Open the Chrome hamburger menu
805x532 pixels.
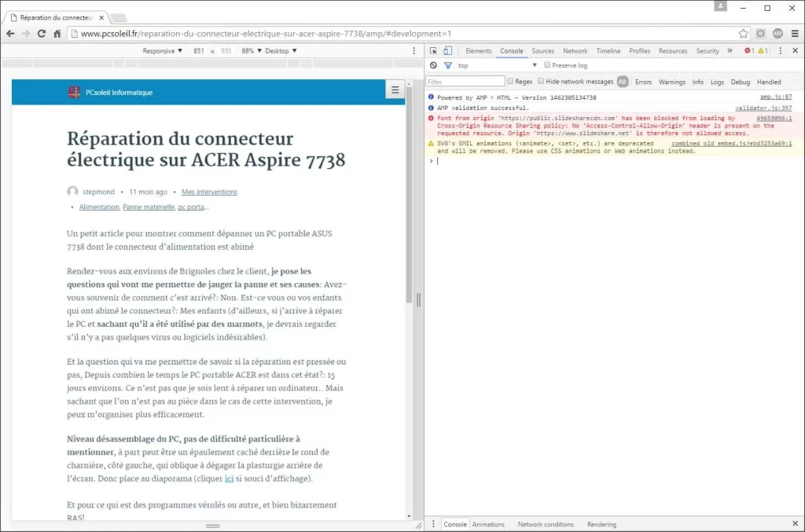(795, 34)
